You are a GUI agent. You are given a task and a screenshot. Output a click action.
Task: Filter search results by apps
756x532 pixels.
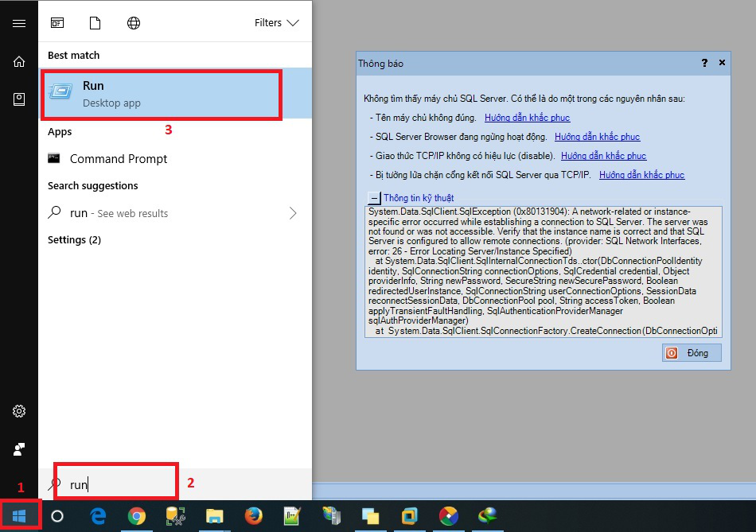coord(57,22)
